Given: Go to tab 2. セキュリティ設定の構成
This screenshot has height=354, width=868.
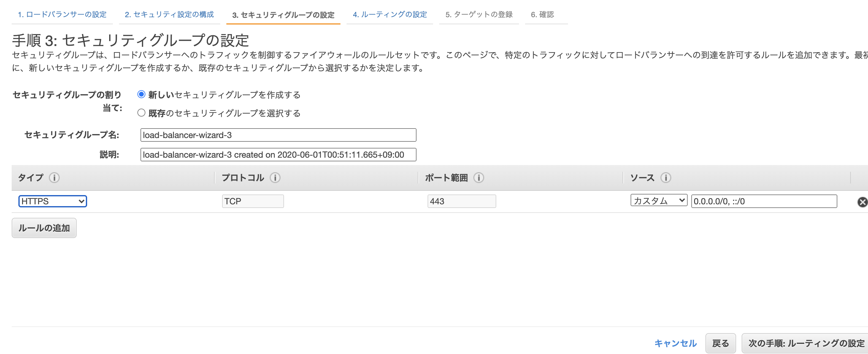Looking at the screenshot, I should click(169, 14).
